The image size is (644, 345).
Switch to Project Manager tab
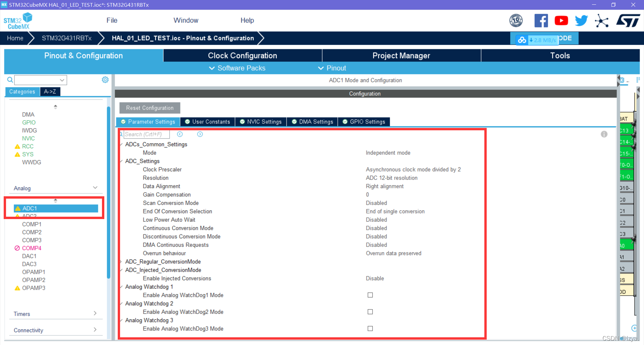click(401, 56)
